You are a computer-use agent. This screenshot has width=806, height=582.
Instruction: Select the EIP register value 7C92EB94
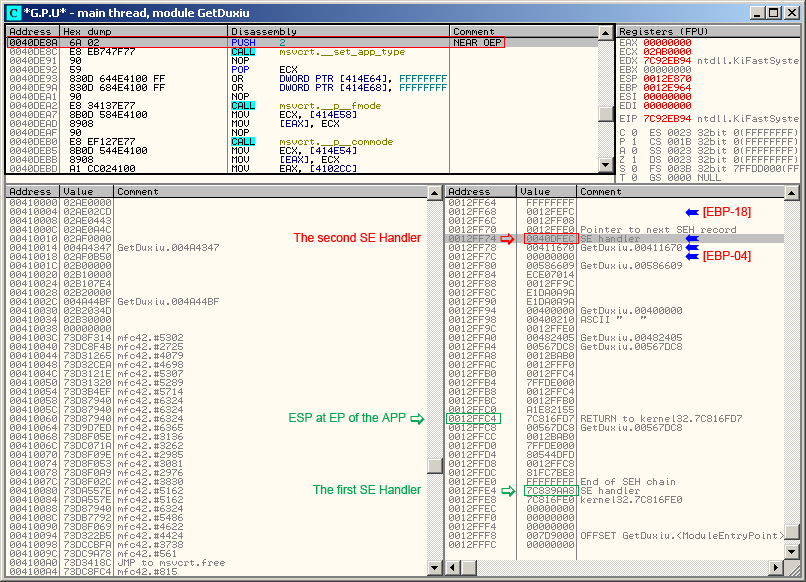(667, 119)
